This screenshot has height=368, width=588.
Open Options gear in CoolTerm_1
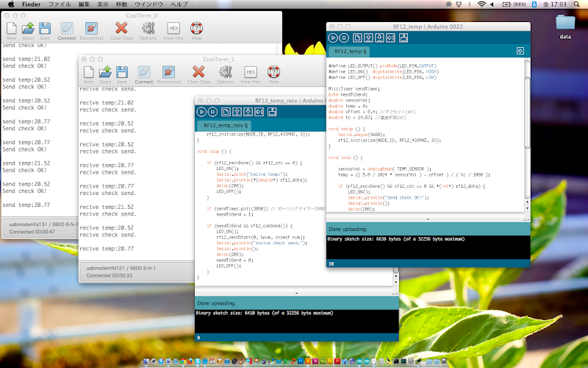coord(226,72)
